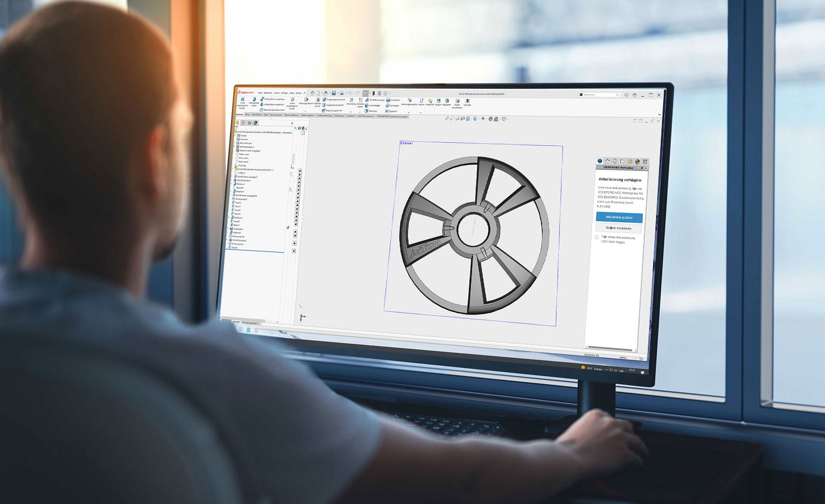The height and width of the screenshot is (504, 825).
Task: Expand the Schnitt-Linear ausgetragen1 feature
Action: pos(233,177)
